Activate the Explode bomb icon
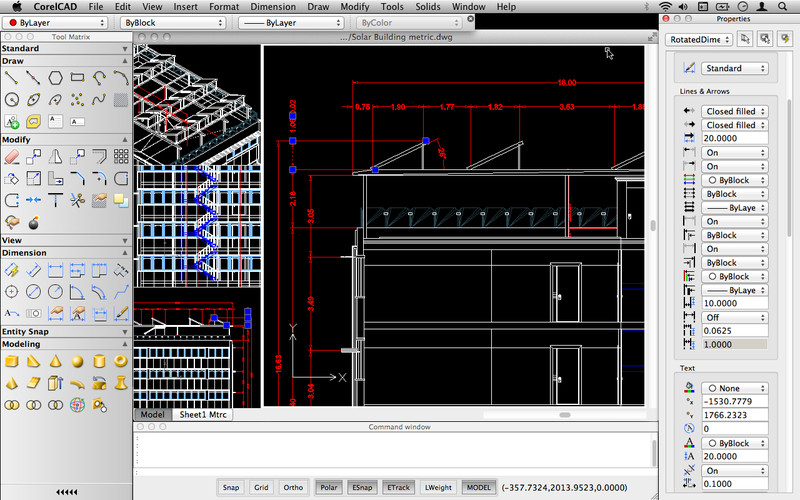 pos(33,222)
